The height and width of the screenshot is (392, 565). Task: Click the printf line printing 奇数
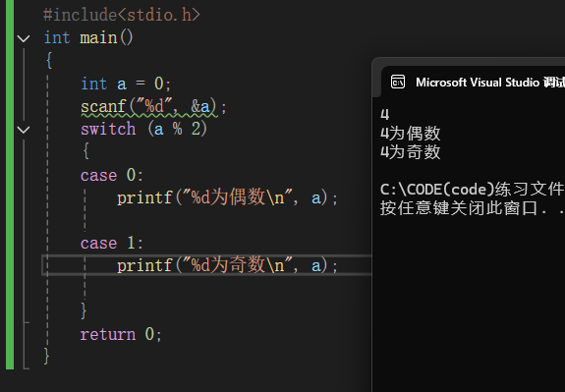pyautogui.click(x=227, y=265)
